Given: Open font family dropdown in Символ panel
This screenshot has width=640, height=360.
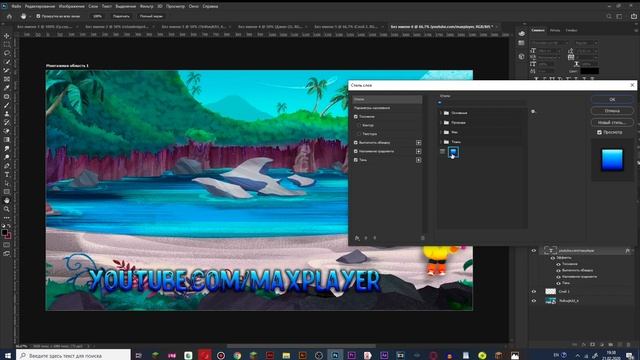Looking at the screenshot, I should (x=549, y=42).
